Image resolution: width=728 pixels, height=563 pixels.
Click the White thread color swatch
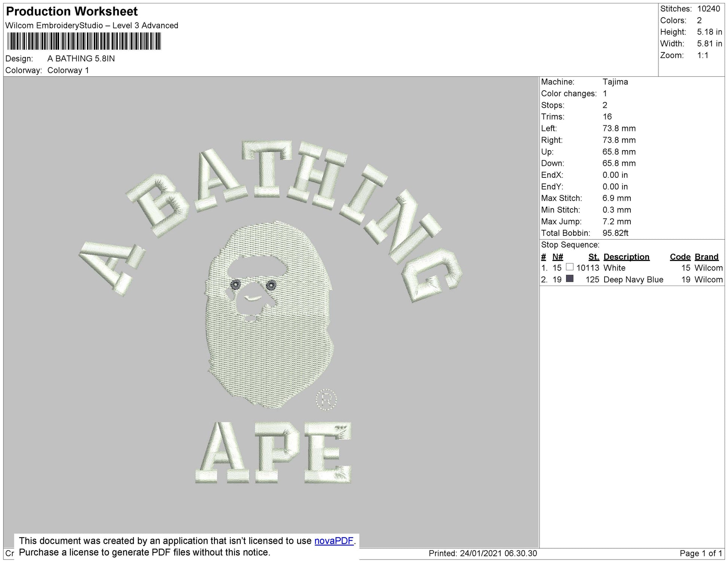(x=569, y=267)
